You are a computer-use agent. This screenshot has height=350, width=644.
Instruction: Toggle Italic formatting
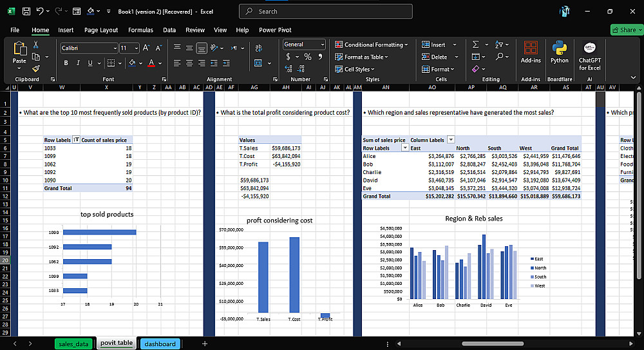click(x=78, y=63)
